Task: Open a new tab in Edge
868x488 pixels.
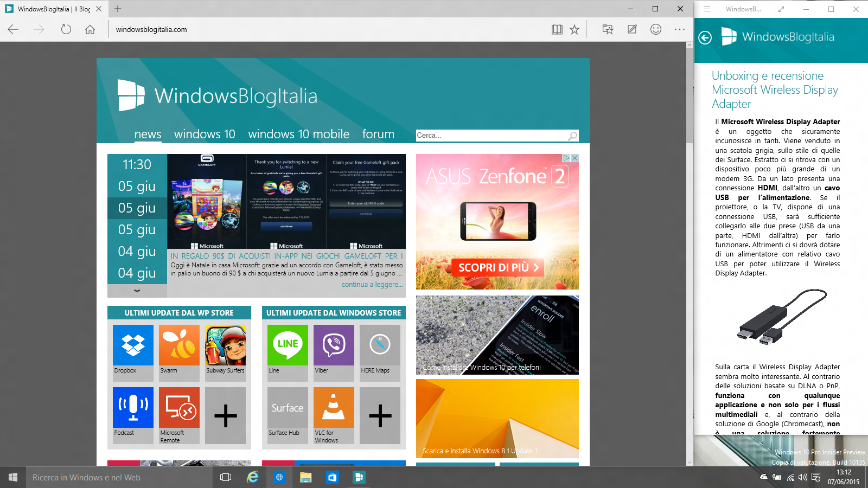Action: pos(118,9)
